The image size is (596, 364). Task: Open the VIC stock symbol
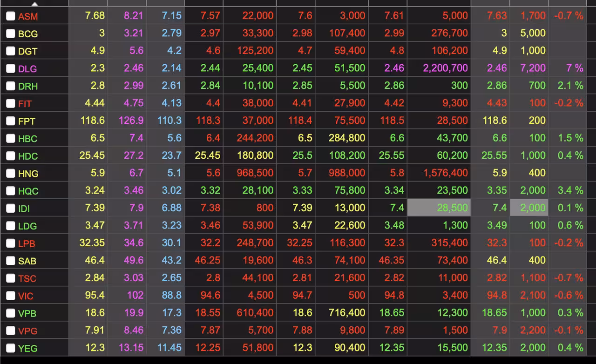pyautogui.click(x=26, y=296)
